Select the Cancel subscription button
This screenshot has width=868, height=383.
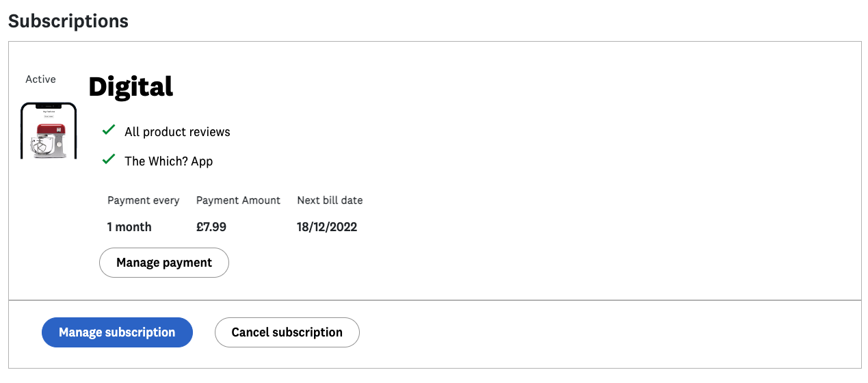(x=287, y=332)
